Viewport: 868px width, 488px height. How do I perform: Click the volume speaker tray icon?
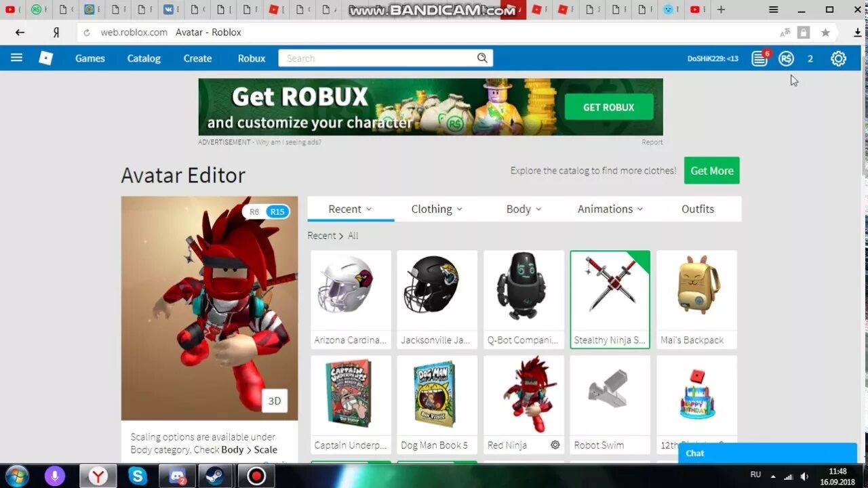pyautogui.click(x=804, y=476)
